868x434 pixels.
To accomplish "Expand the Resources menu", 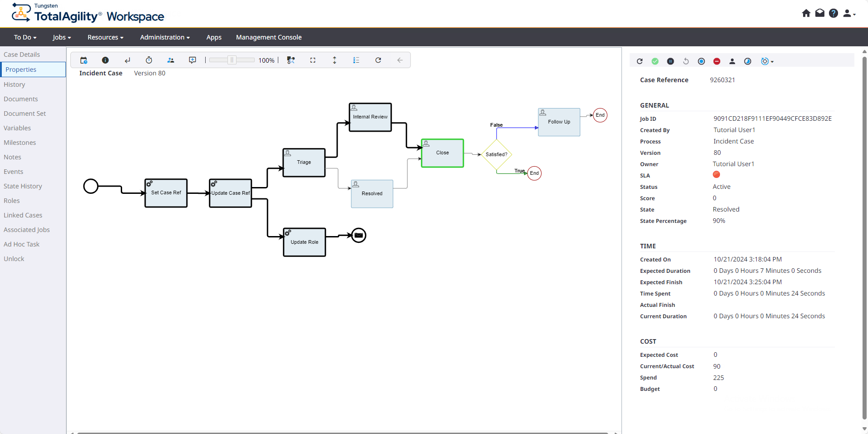I will (x=105, y=37).
